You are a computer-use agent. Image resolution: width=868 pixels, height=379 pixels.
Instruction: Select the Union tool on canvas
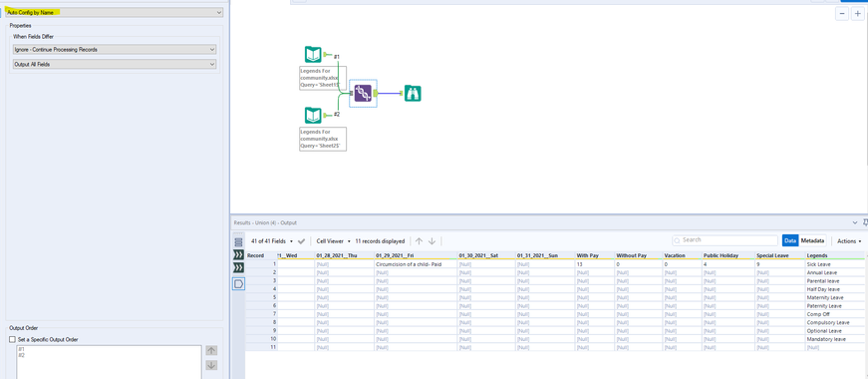coord(363,93)
